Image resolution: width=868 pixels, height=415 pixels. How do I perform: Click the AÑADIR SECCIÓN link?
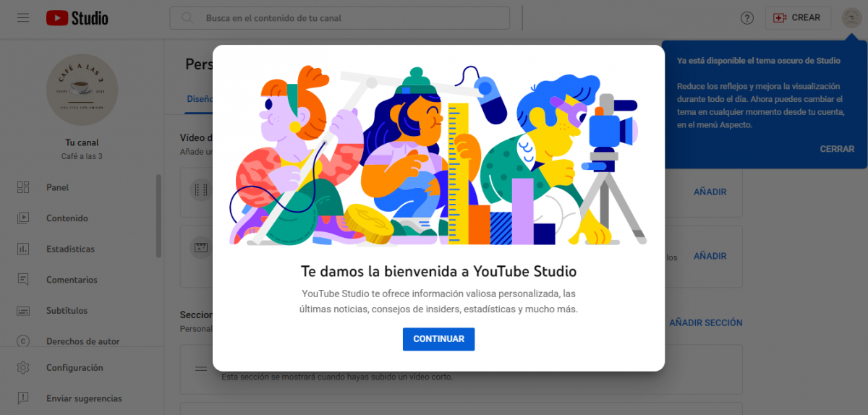pos(705,323)
